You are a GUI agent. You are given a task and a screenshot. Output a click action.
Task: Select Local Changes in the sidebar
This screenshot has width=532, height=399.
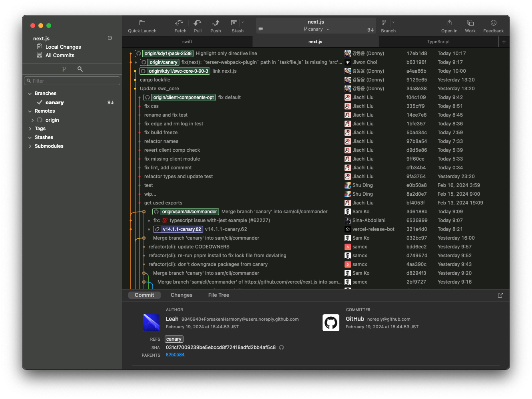(x=63, y=47)
